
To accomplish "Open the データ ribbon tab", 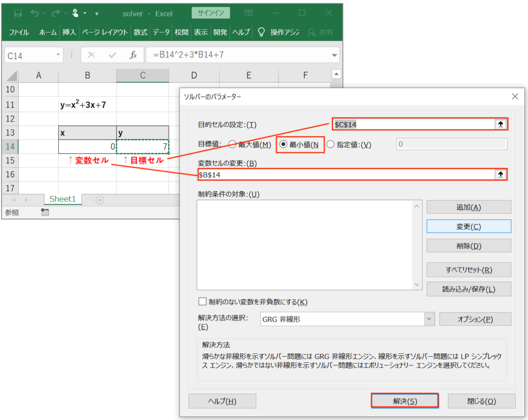I will pos(161,32).
